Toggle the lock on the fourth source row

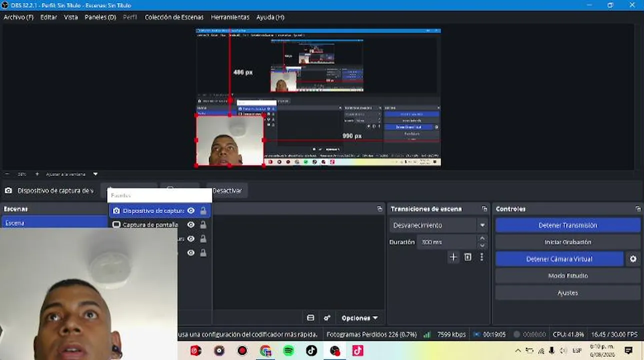point(203,253)
